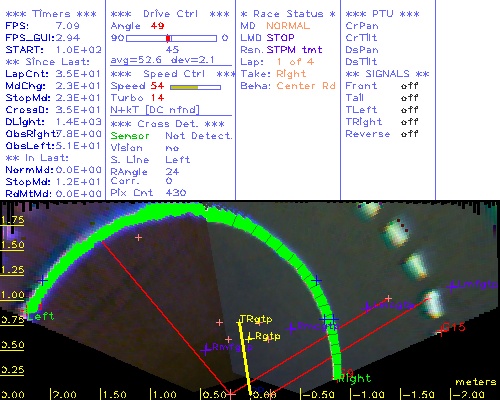Click the NORMAL mode value
Viewport: 500px width, 400px height.
click(x=288, y=26)
